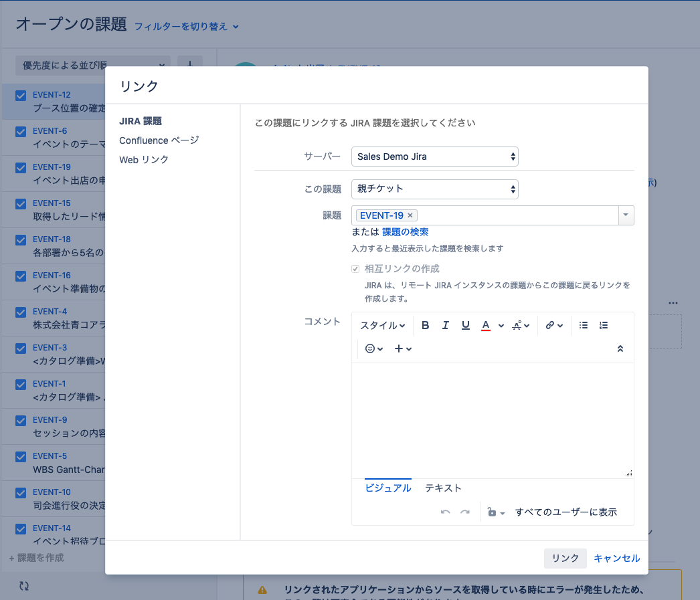Toggle checkbox for EVENT-15
This screenshot has height=600, width=700.
pyautogui.click(x=21, y=204)
